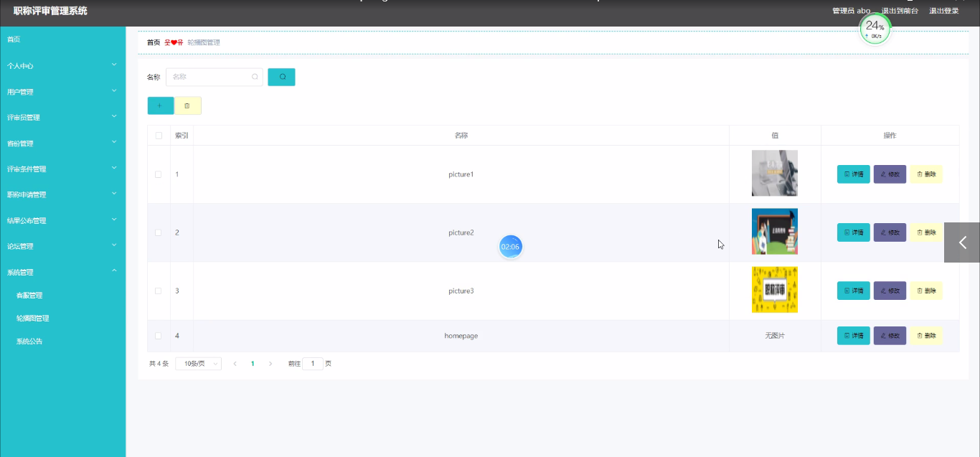Expand 评审员管理 sidebar menu
This screenshot has width=980, height=457.
point(62,118)
